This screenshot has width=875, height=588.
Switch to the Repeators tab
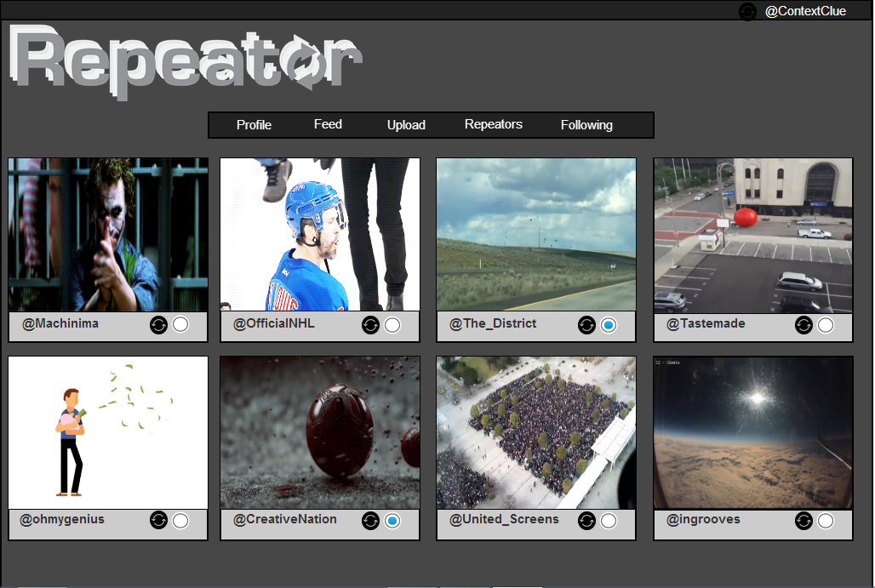click(494, 124)
